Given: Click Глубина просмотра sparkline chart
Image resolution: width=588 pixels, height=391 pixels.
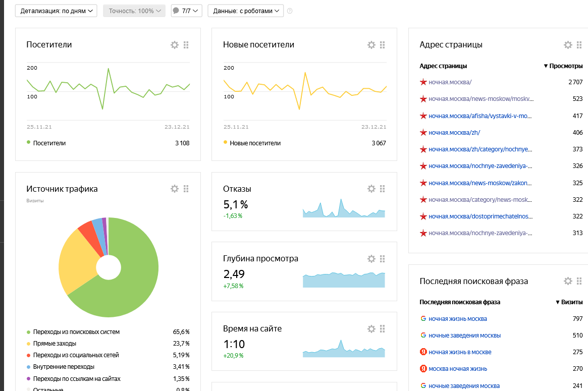Looking at the screenshot, I should point(344,280).
